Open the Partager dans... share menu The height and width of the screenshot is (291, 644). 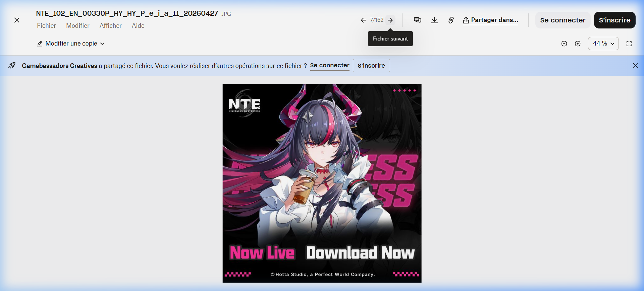[x=490, y=20]
